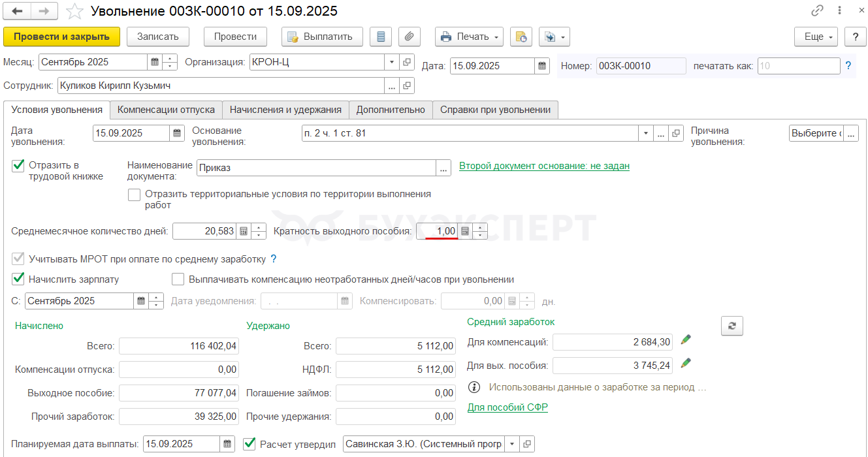This screenshot has width=868, height=457.
Task: Click the Номер field 003К-00010
Action: pos(641,66)
